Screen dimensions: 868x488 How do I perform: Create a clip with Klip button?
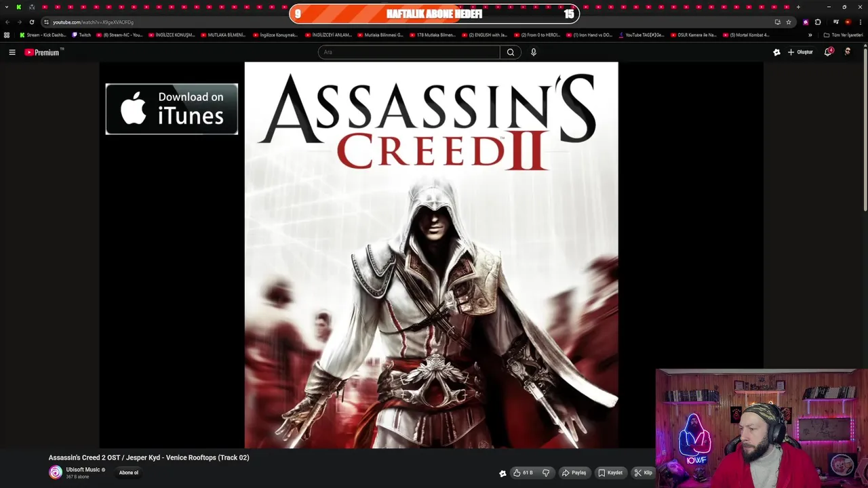(x=644, y=473)
